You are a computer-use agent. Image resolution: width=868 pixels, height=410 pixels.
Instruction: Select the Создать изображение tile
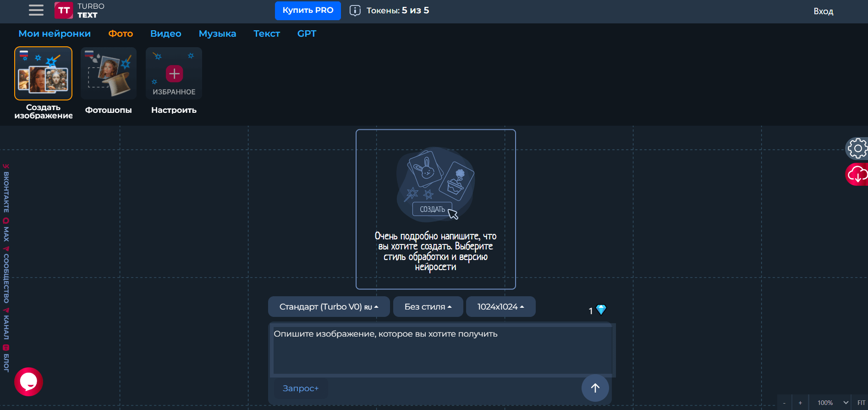[43, 73]
